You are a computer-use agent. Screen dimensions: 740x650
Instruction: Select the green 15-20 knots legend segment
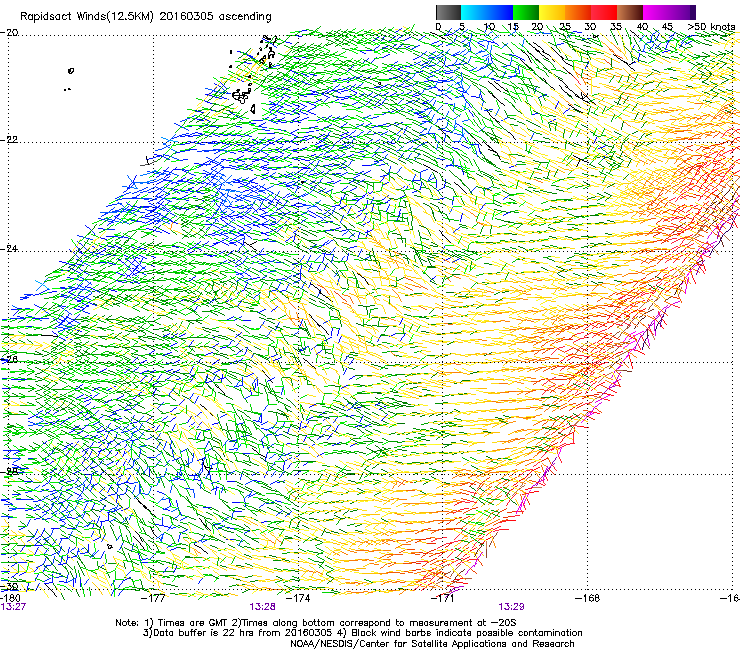[526, 12]
